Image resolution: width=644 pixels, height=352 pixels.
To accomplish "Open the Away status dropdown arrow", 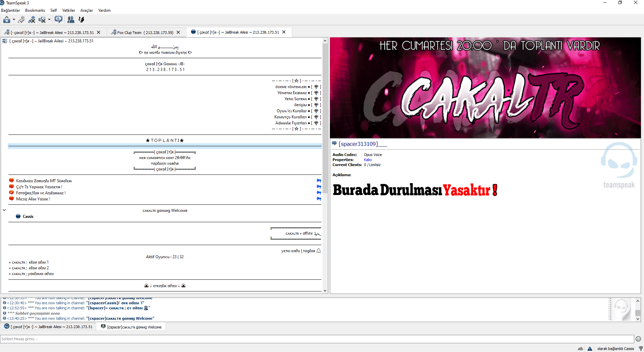I will click(x=14, y=20).
